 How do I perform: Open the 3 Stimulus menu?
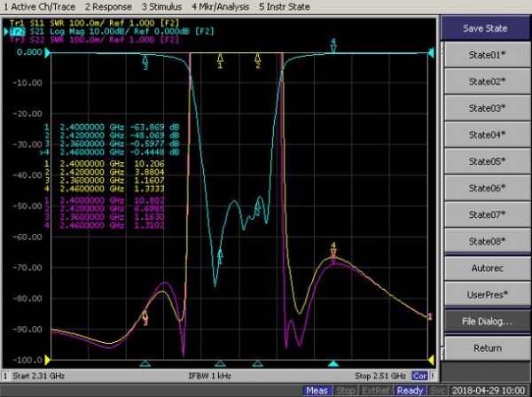coord(161,6)
